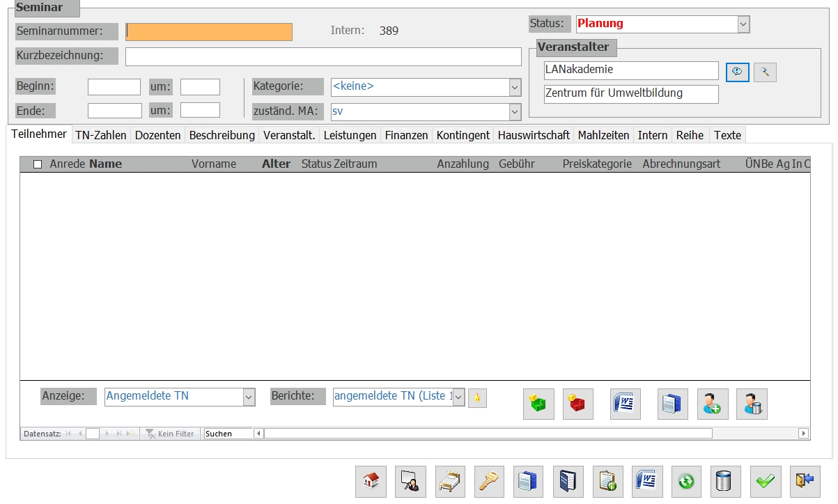Click the yellow star button beside Berichte
Screen dimensions: 838x504
[477, 397]
